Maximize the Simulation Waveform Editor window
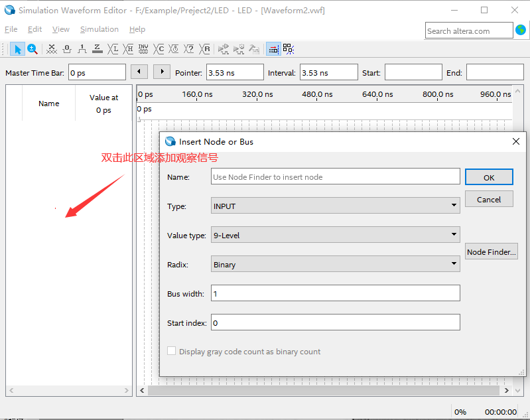This screenshot has width=530, height=420. pyautogui.click(x=484, y=10)
